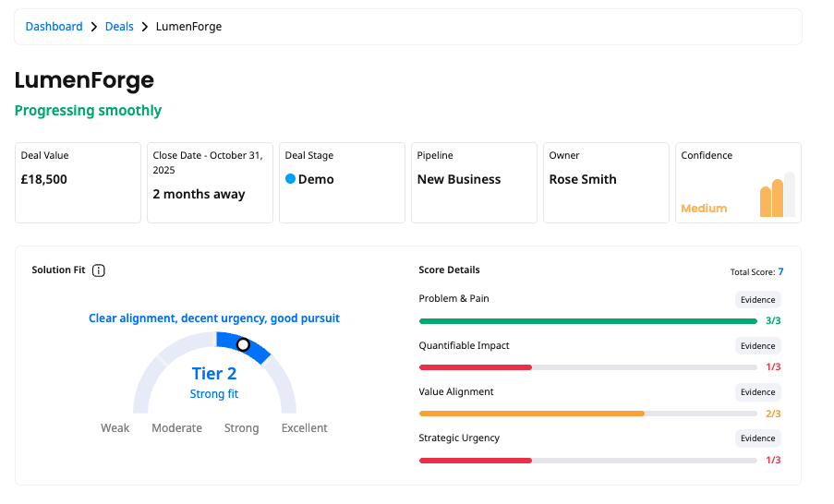Click the Confidence bar chart icon
The height and width of the screenshot is (504, 834).
pos(777,195)
